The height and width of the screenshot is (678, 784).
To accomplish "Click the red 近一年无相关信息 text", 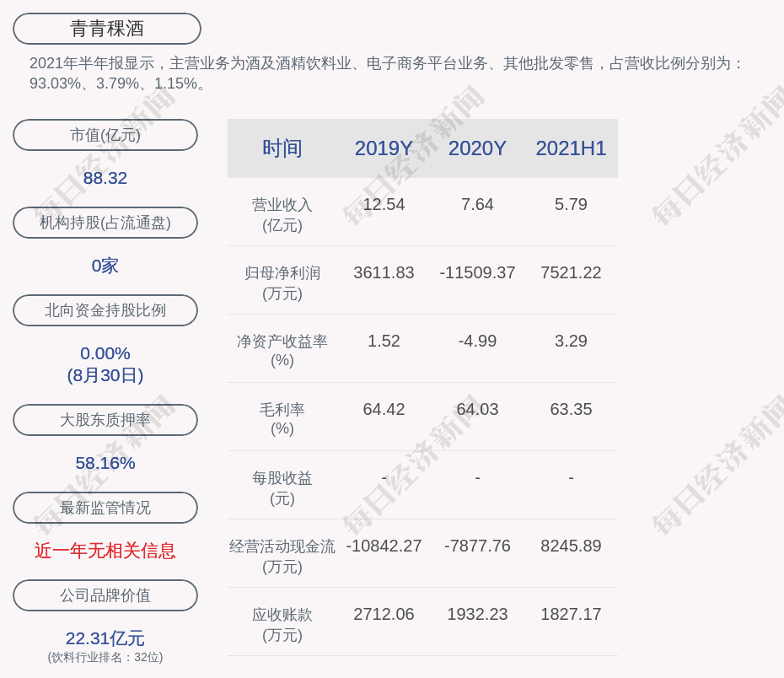I will [x=105, y=551].
